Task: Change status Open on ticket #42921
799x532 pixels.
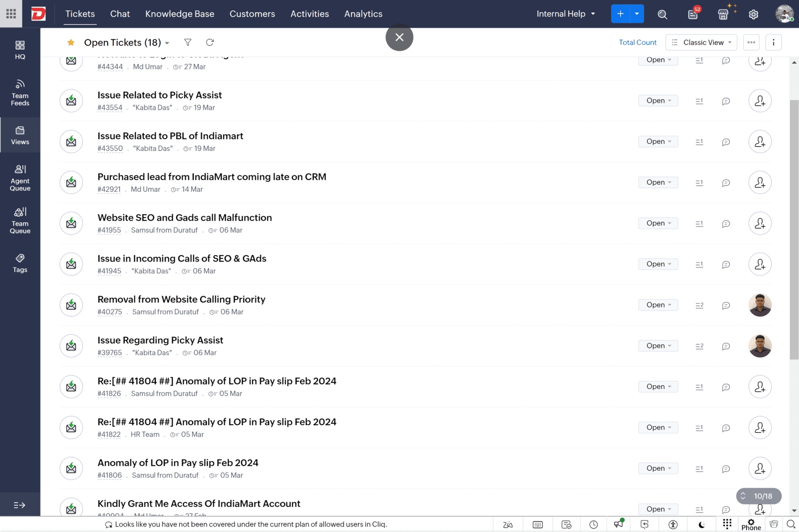Action: pyautogui.click(x=658, y=183)
